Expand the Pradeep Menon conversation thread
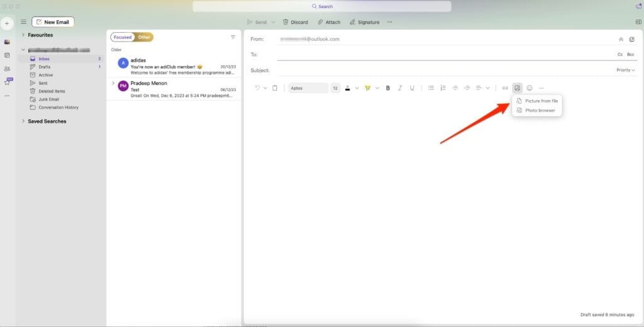 [x=113, y=83]
